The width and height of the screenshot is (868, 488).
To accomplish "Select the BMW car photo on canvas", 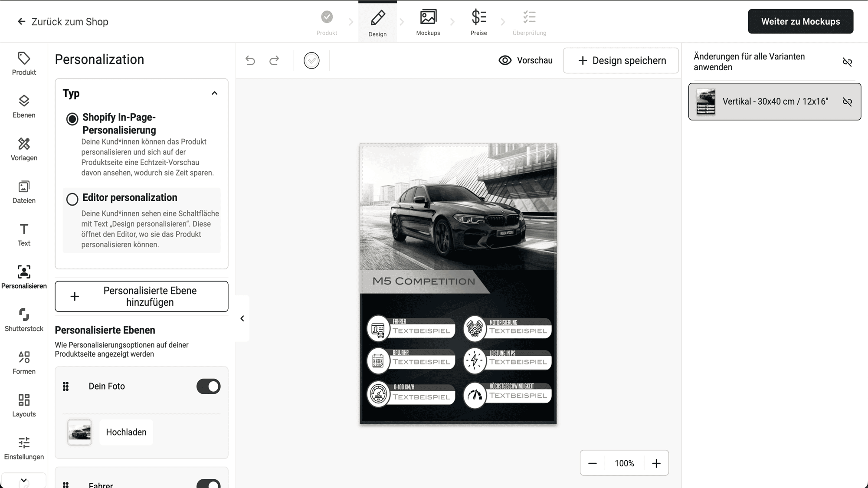I will pyautogui.click(x=458, y=207).
